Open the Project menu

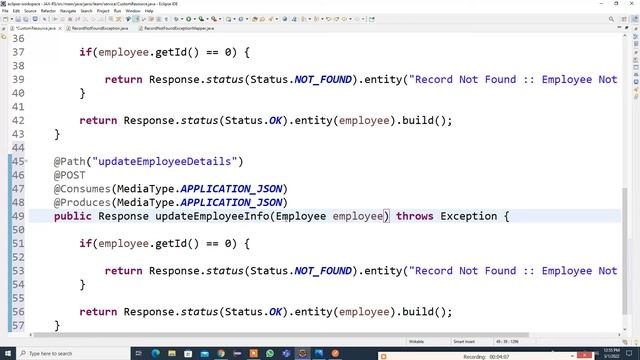pos(103,11)
